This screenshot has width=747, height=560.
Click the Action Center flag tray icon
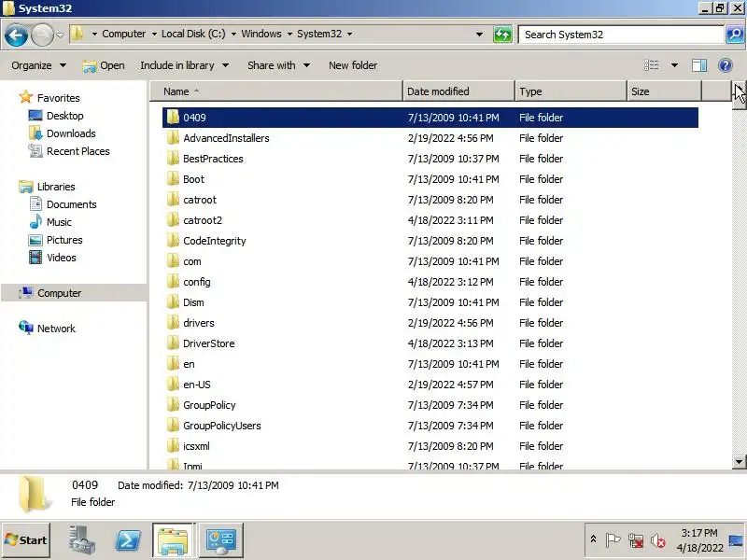[x=613, y=540]
